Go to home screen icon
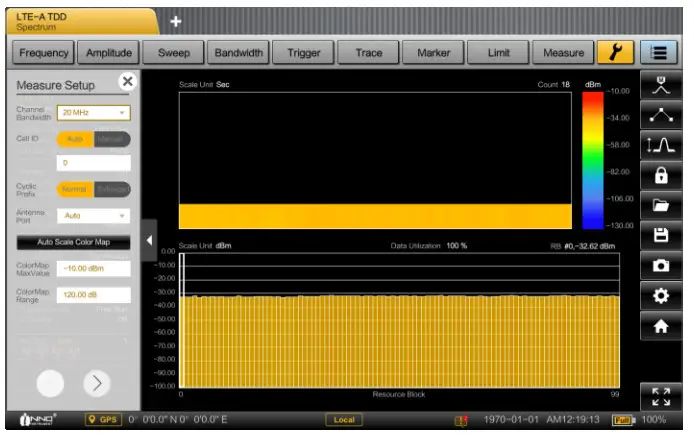Viewport: 694px width, 444px height. 661,326
